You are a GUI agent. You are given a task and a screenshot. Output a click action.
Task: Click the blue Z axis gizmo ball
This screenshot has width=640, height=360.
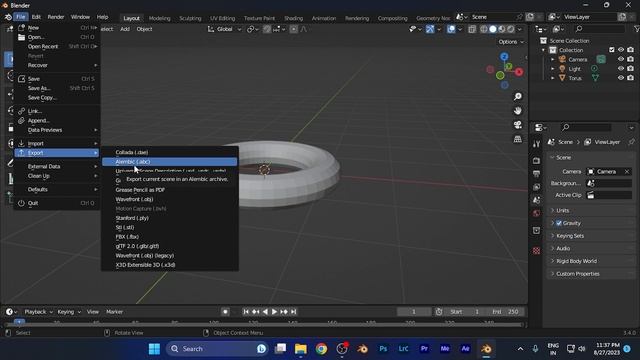tap(504, 57)
